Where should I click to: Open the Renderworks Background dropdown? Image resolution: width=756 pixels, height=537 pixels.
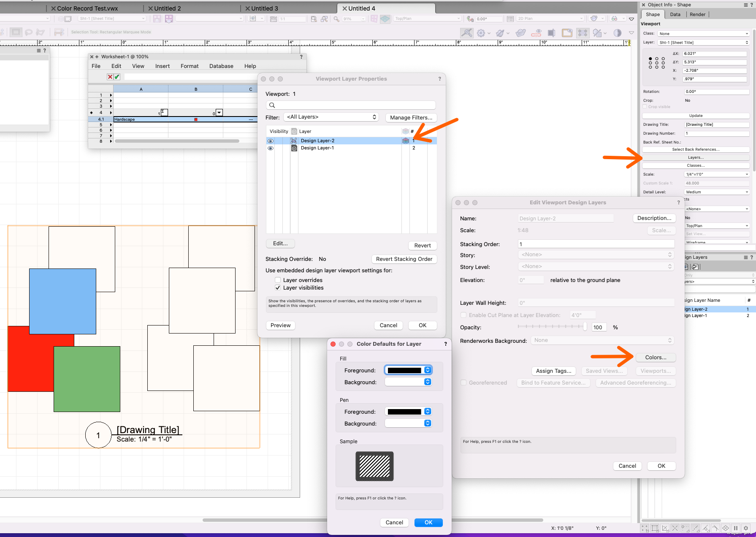(x=602, y=340)
